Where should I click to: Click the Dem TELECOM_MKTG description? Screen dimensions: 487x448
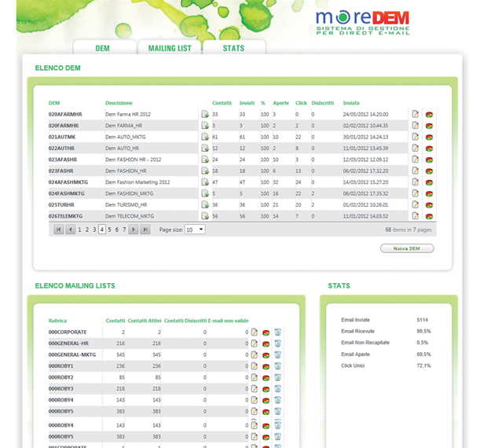[x=130, y=216]
